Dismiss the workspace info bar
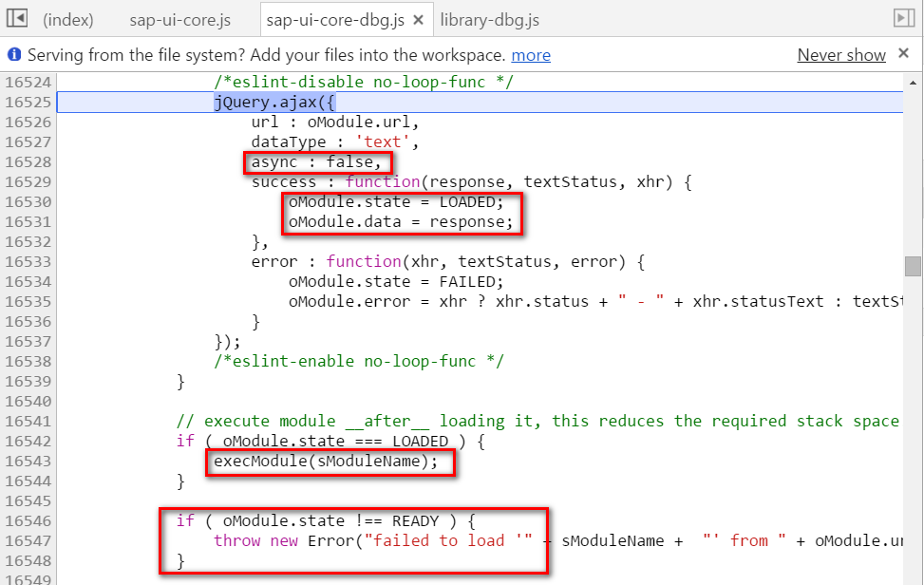Screen dimensions: 924x585 pos(903,53)
